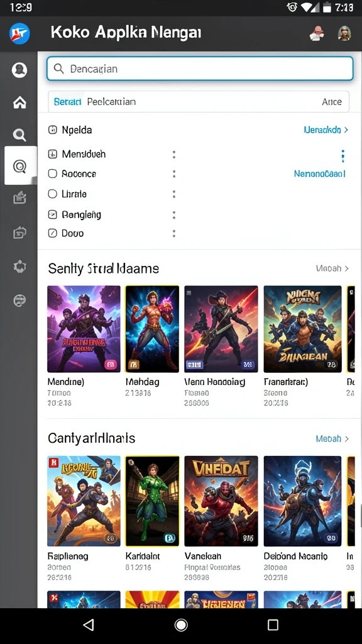
Task: Open options menu for Dovo row
Action: point(174,233)
